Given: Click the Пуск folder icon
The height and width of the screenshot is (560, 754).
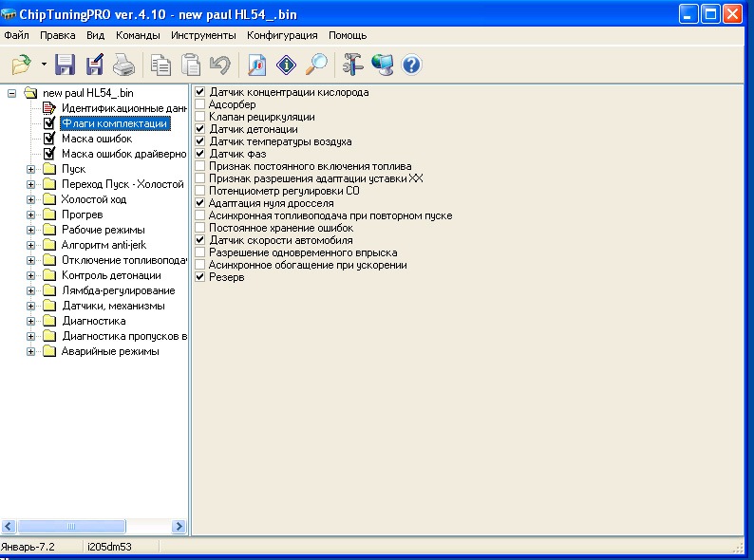Looking at the screenshot, I should click(x=49, y=169).
